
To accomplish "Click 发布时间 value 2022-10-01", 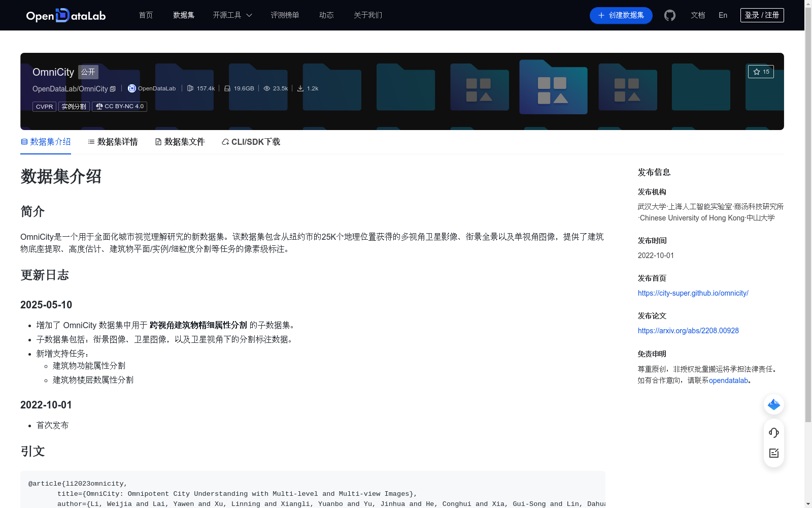I will point(656,256).
